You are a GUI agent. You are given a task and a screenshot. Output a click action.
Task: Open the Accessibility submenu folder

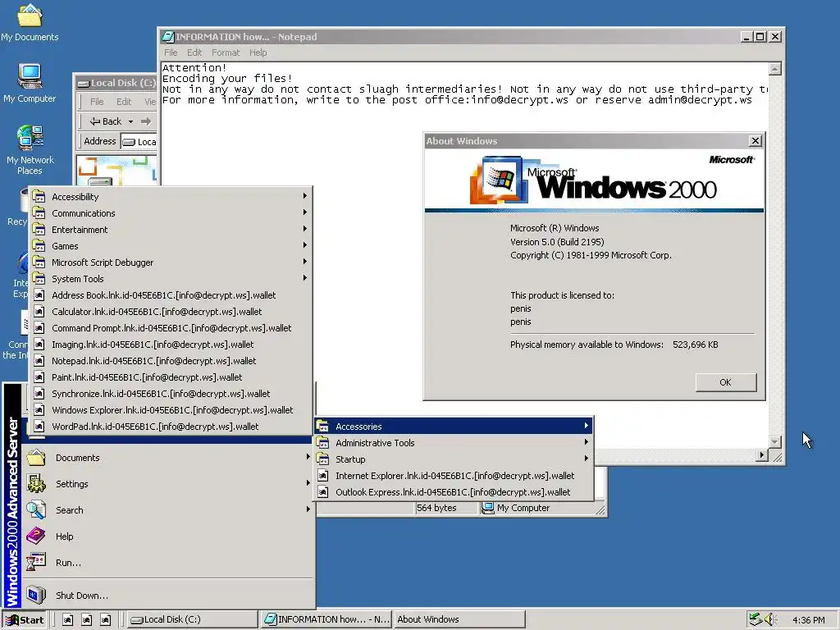click(x=171, y=197)
